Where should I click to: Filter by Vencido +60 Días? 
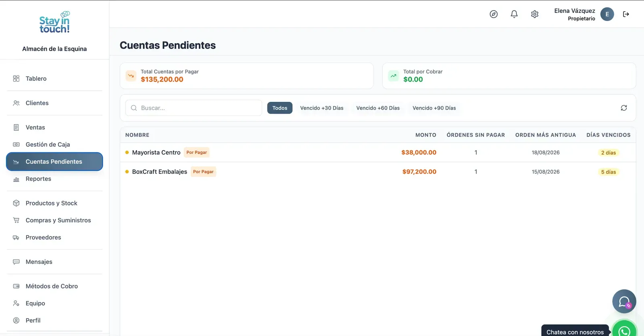pos(378,108)
